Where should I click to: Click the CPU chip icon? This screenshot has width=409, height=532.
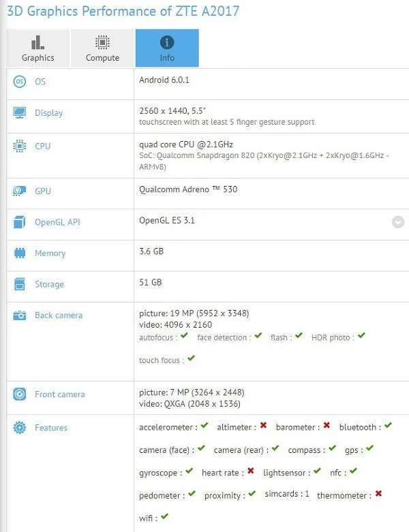[19, 146]
